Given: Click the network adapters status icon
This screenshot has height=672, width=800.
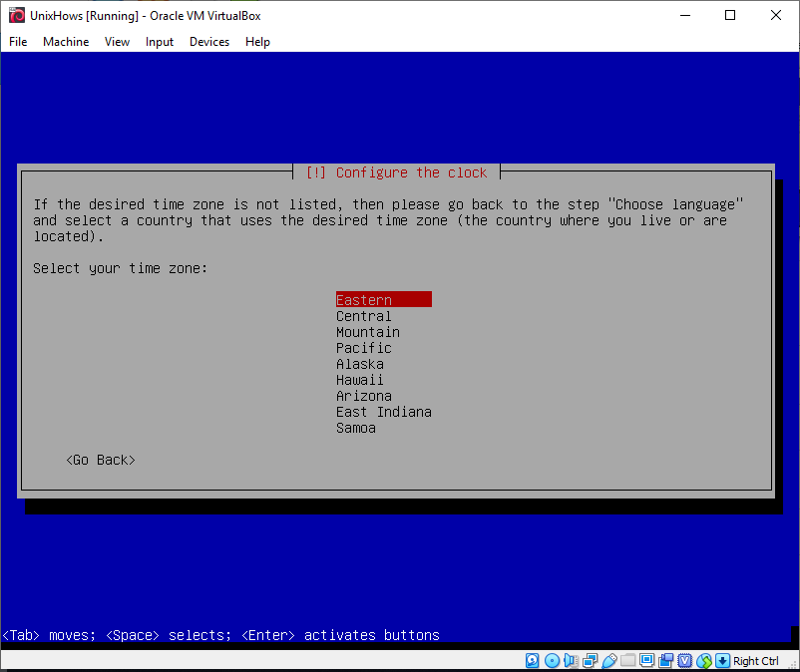Looking at the screenshot, I should tap(590, 661).
